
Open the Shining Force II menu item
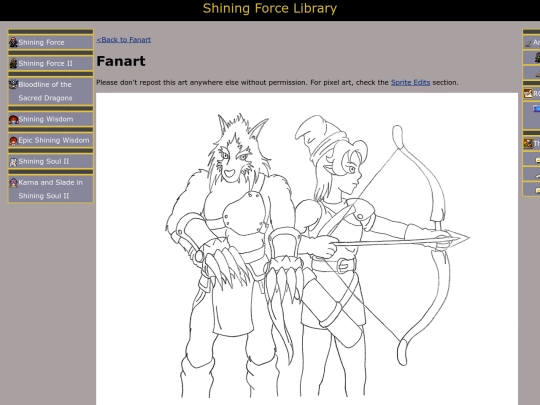[x=51, y=63]
